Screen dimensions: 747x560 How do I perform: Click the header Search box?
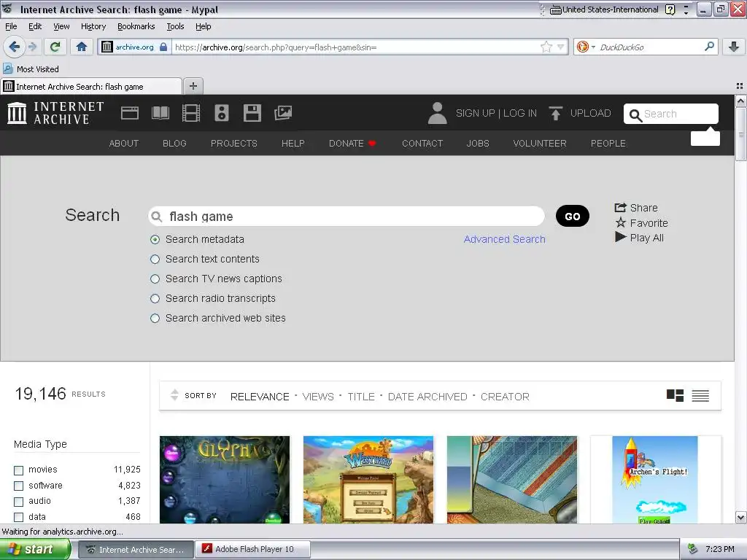point(671,114)
